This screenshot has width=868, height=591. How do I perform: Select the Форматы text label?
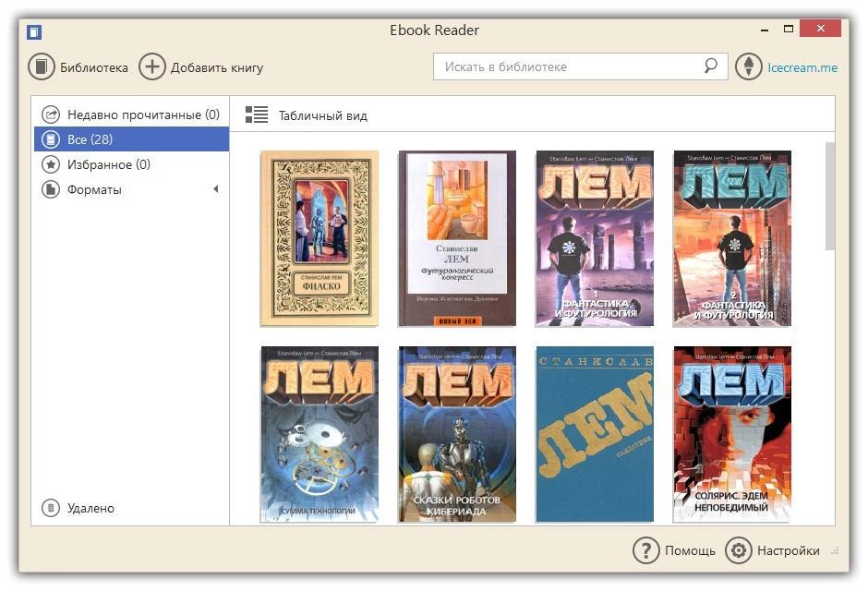(x=94, y=189)
